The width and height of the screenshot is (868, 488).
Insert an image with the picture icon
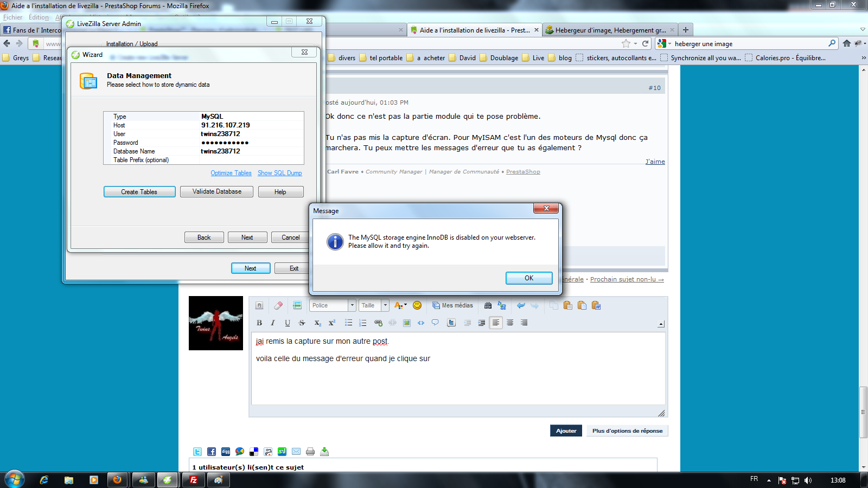pyautogui.click(x=407, y=323)
